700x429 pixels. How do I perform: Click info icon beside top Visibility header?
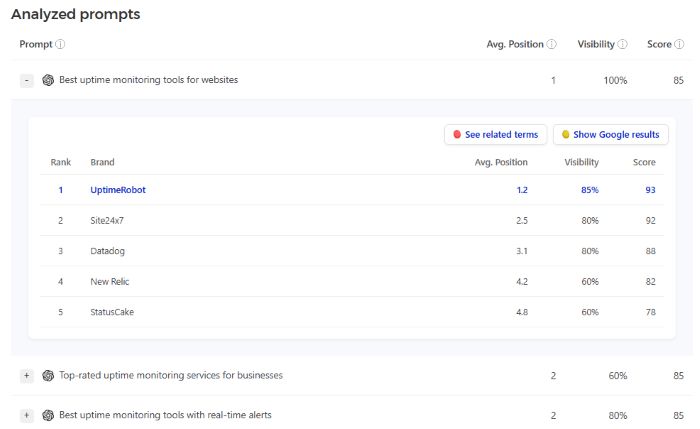coord(622,44)
